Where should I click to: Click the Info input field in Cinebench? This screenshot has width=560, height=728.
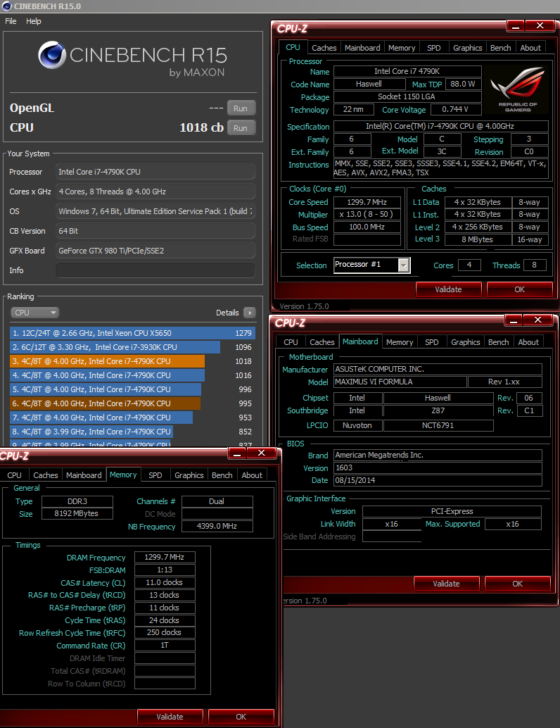[155, 270]
